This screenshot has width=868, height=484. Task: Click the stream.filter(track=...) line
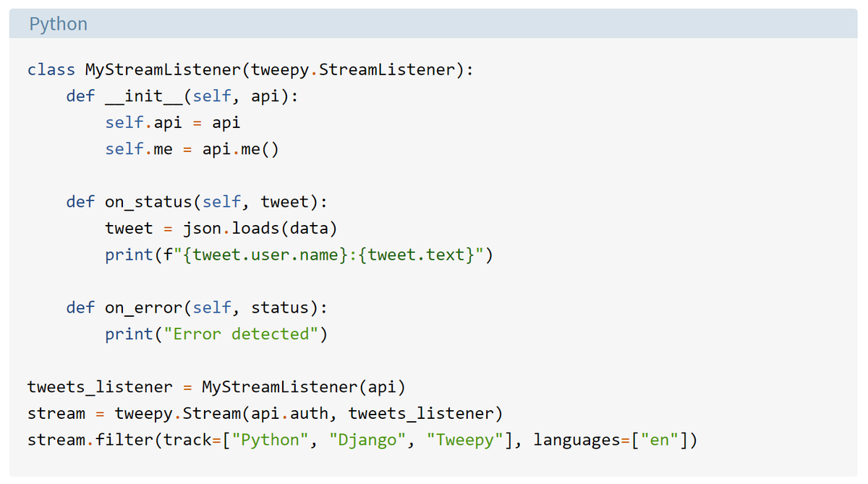[x=362, y=440]
